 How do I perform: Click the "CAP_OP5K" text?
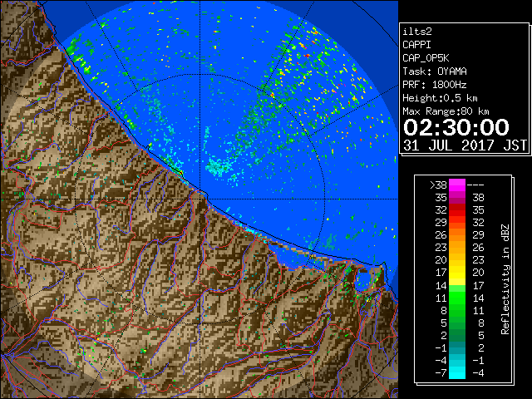point(426,58)
